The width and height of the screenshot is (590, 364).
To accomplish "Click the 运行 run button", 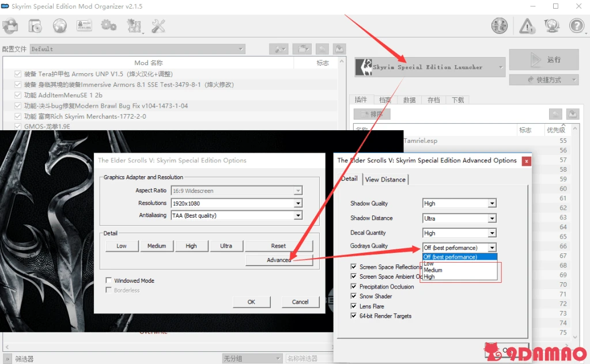I will point(544,60).
